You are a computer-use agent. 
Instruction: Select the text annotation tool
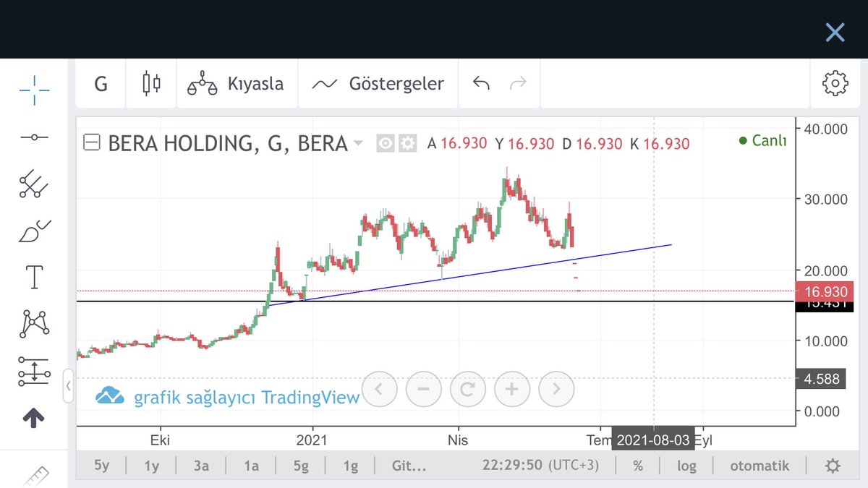pyautogui.click(x=34, y=276)
